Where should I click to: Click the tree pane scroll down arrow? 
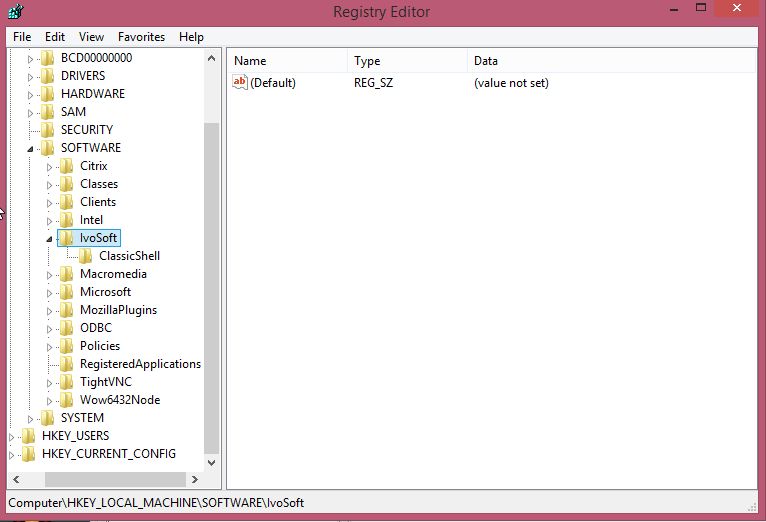211,463
